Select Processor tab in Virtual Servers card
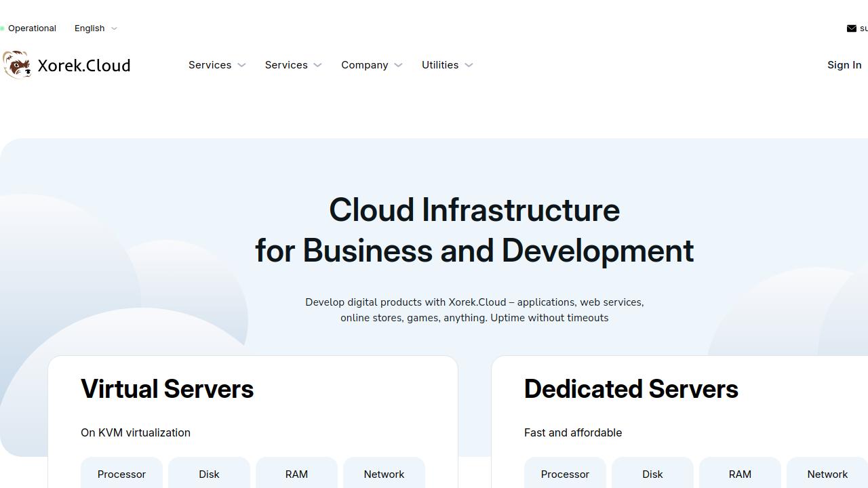This screenshot has width=868, height=488. [121, 473]
